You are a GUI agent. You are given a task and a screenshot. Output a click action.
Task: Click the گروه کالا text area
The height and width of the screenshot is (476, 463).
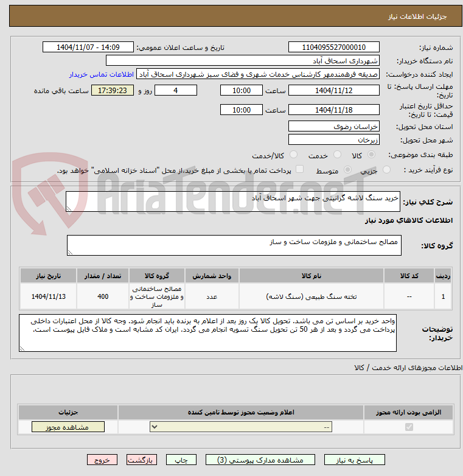pyautogui.click(x=234, y=245)
